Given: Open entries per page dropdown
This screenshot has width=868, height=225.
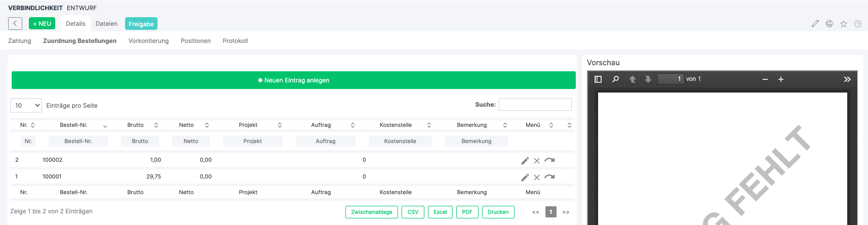Looking at the screenshot, I should [26, 106].
